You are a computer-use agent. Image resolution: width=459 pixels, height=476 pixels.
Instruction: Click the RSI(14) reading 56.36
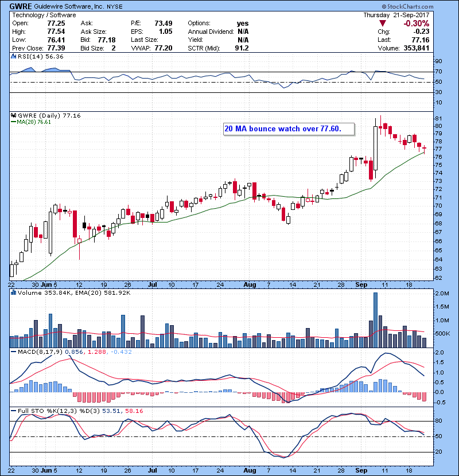tap(55, 56)
